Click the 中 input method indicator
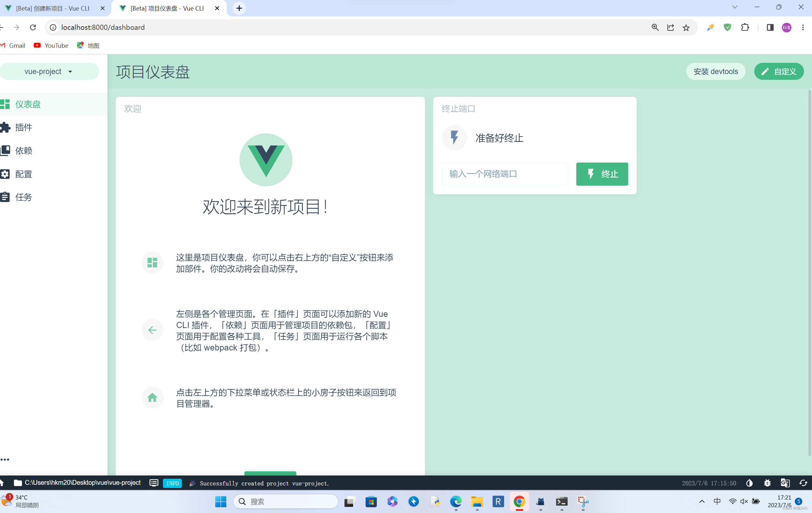812x513 pixels. point(717,501)
